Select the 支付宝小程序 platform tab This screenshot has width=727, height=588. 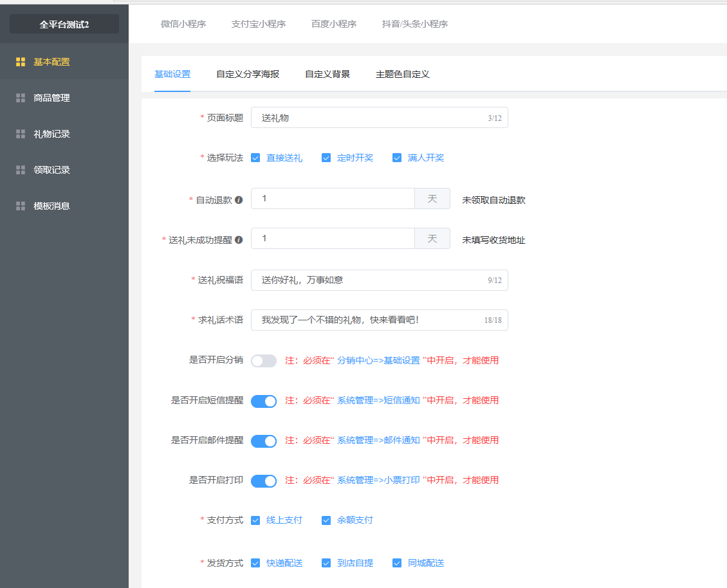(258, 24)
